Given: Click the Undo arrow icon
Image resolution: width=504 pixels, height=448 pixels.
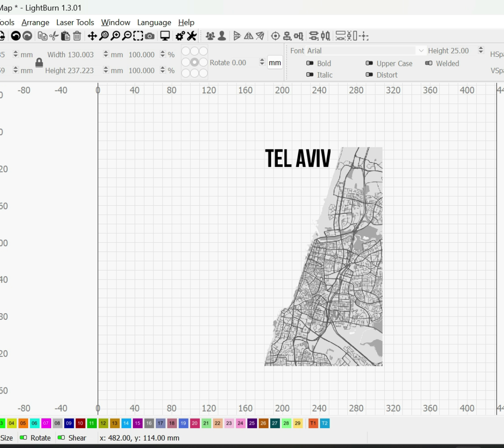Looking at the screenshot, I should coord(15,36).
